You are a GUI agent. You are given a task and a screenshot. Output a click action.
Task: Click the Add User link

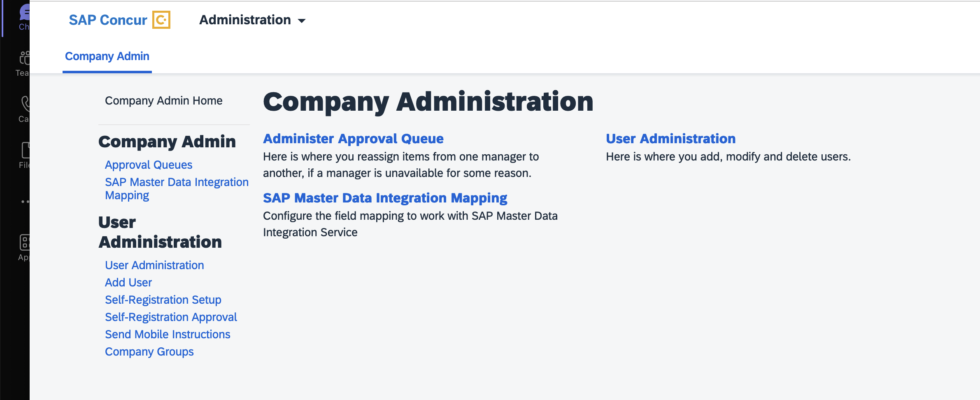128,282
